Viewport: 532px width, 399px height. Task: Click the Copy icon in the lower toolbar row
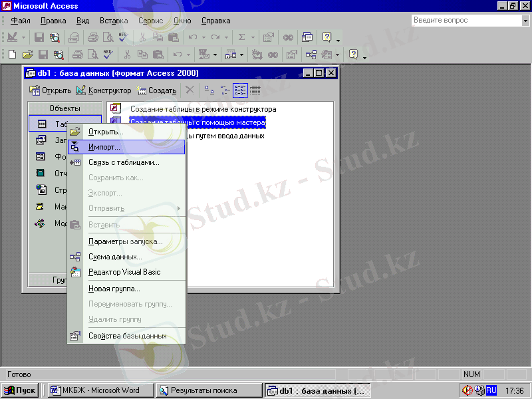(x=142, y=55)
